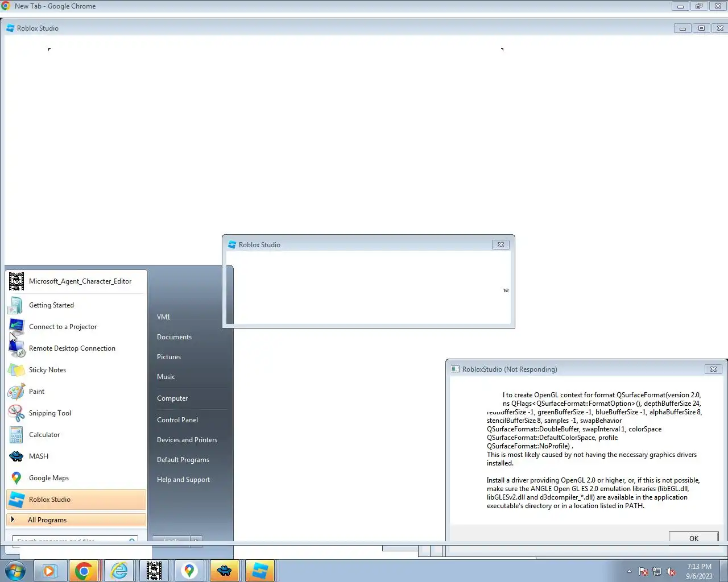
Task: Close the RobloxStudio (Not Responding) dialog
Action: (x=713, y=369)
